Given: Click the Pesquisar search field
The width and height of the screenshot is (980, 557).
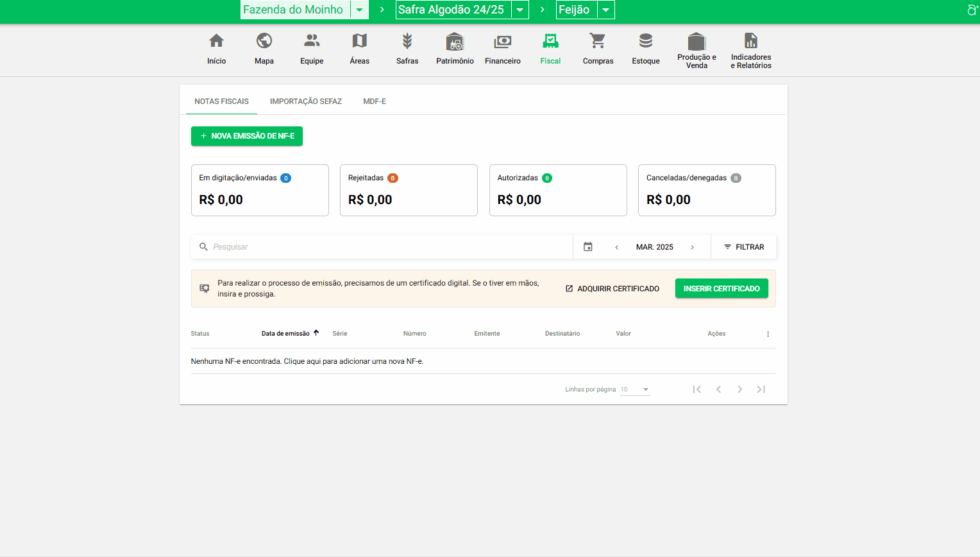Looking at the screenshot, I should (385, 247).
